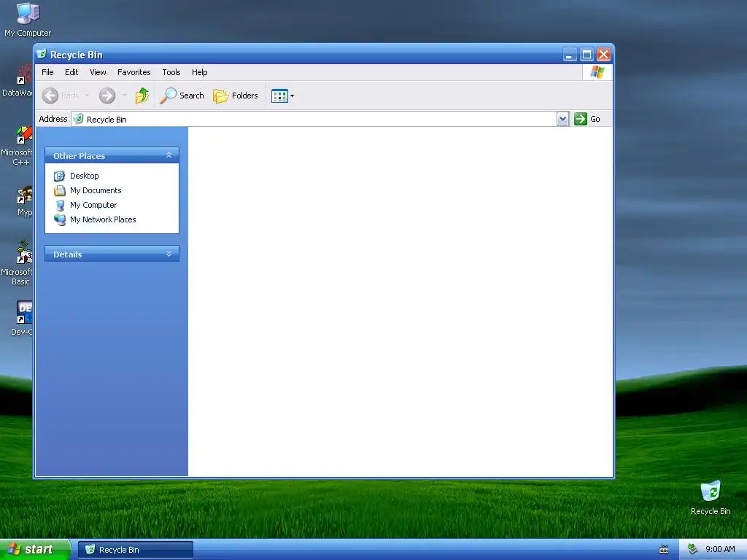
Task: Open My Network Places link
Action: (103, 219)
